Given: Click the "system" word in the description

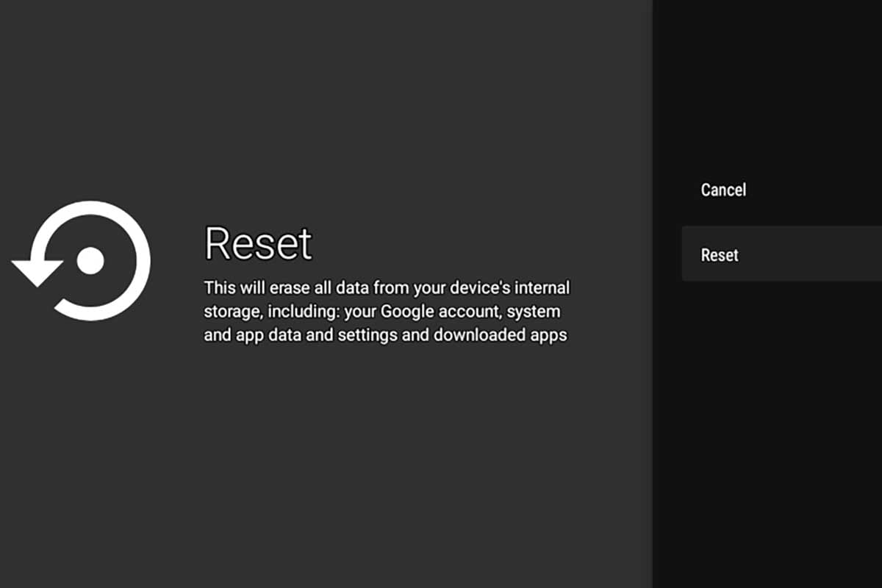Looking at the screenshot, I should 534,311.
